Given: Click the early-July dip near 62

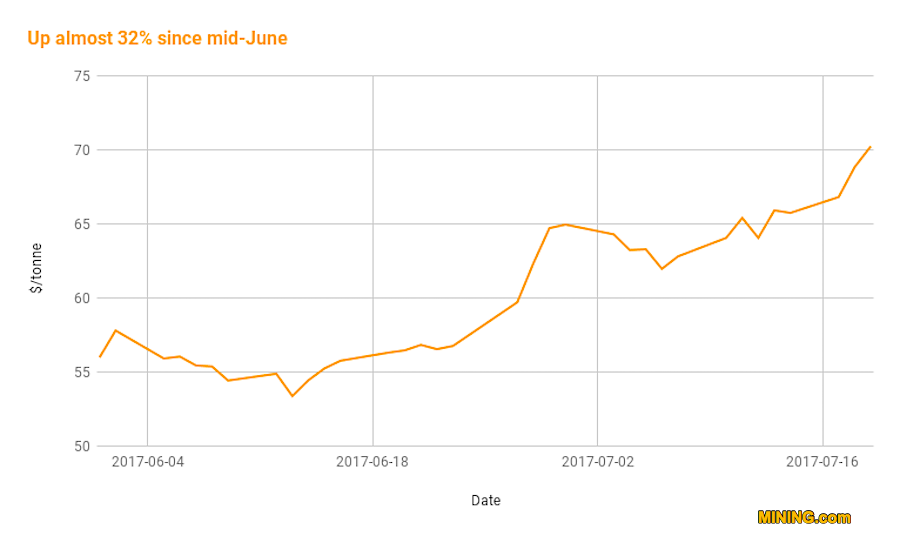Looking at the screenshot, I should pyautogui.click(x=661, y=269).
